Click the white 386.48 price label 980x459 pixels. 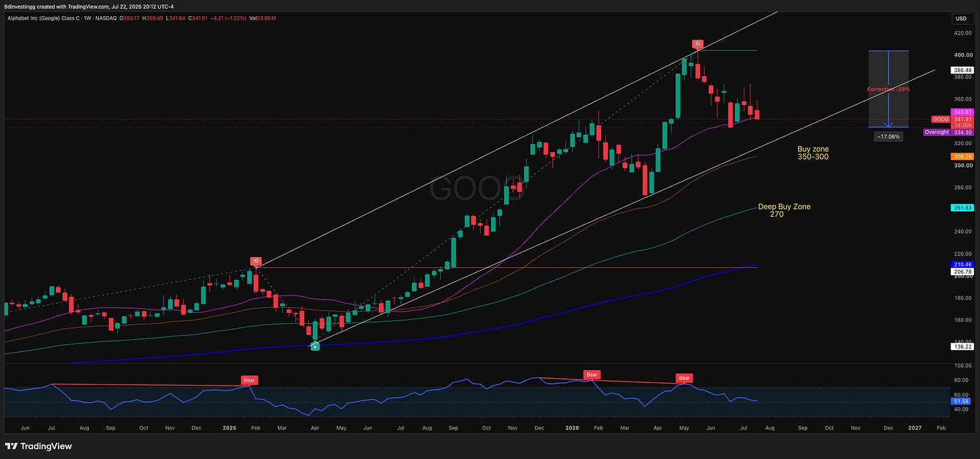pyautogui.click(x=963, y=70)
